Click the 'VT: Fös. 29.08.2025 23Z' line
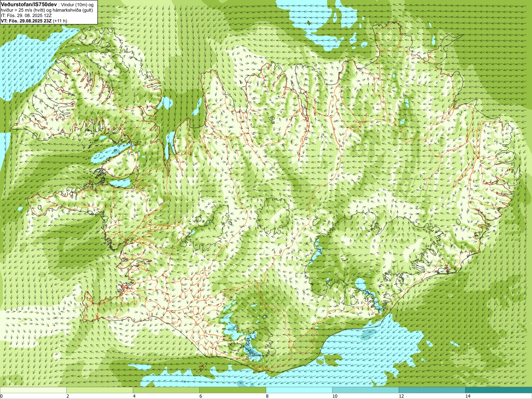The width and height of the screenshot is (532, 399). 27,21
